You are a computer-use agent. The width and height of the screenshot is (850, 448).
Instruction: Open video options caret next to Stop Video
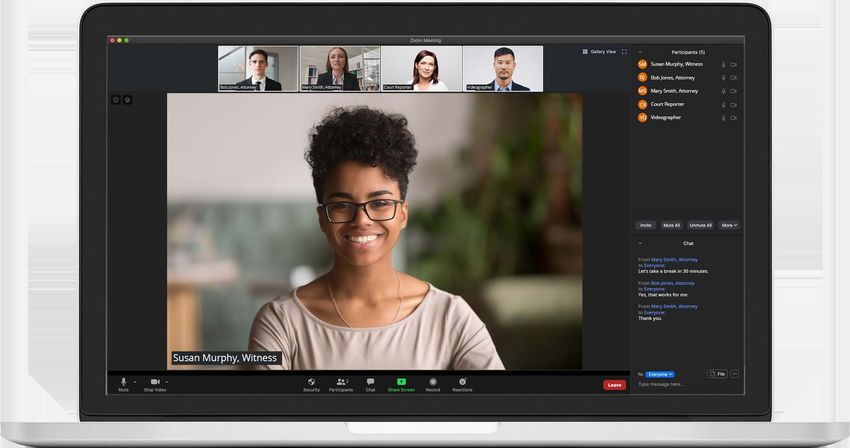(166, 382)
